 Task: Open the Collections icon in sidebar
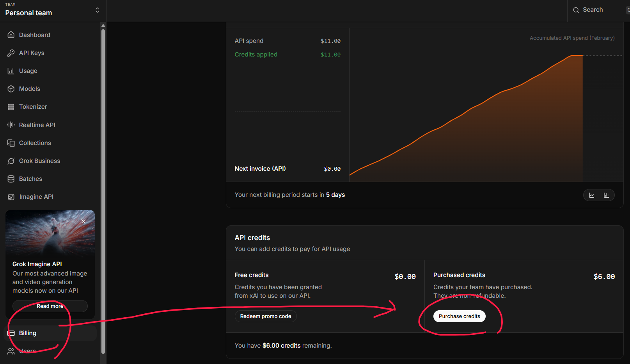tap(11, 143)
